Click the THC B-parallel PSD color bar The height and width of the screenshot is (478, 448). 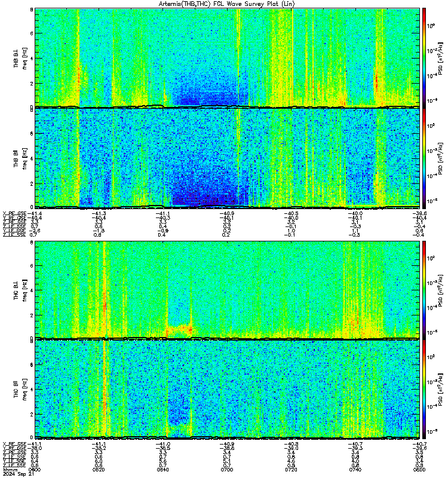(424, 390)
